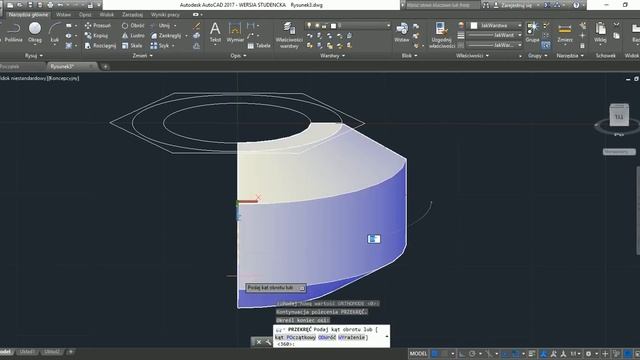Click the Utnij (trim) tool
The width and height of the screenshot is (640, 360).
click(x=160, y=25)
